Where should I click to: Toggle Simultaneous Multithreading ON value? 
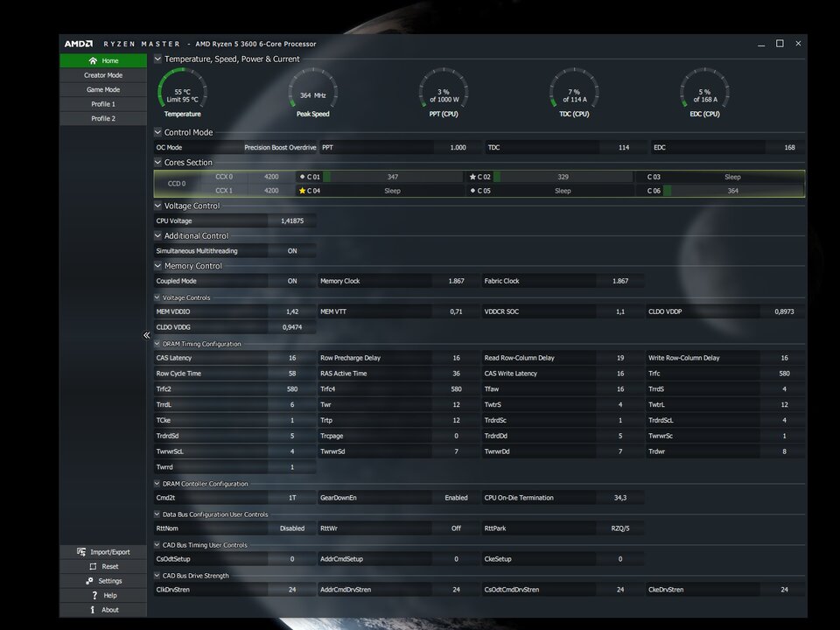(292, 251)
